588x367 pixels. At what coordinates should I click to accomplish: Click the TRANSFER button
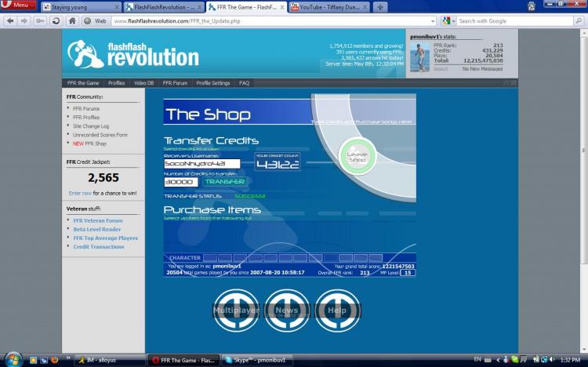coord(225,182)
